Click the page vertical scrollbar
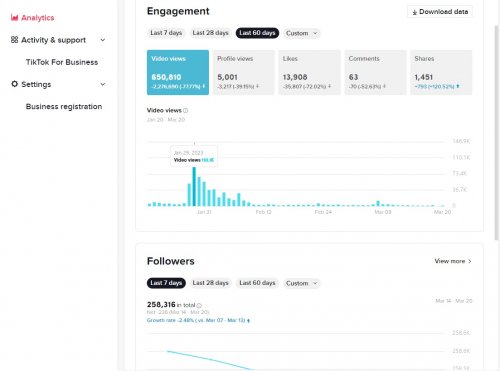 pyautogui.click(x=496, y=132)
